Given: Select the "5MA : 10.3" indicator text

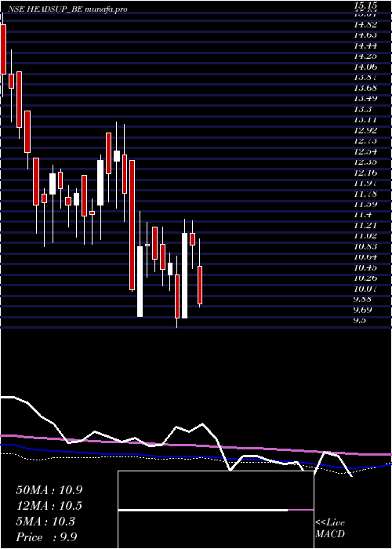Looking at the screenshot, I should tap(45, 522).
